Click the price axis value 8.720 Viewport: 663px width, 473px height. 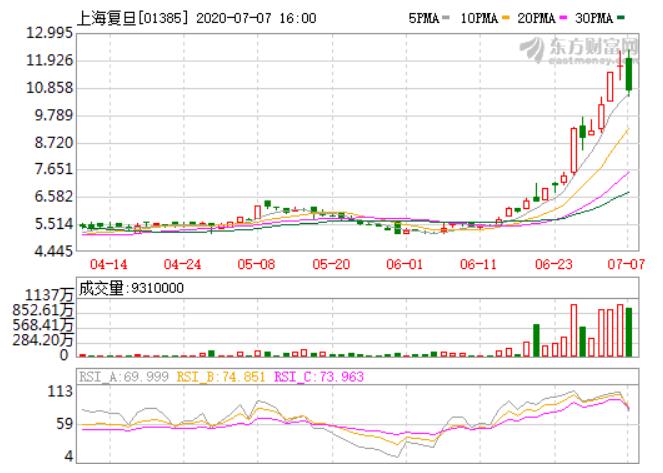click(x=54, y=142)
